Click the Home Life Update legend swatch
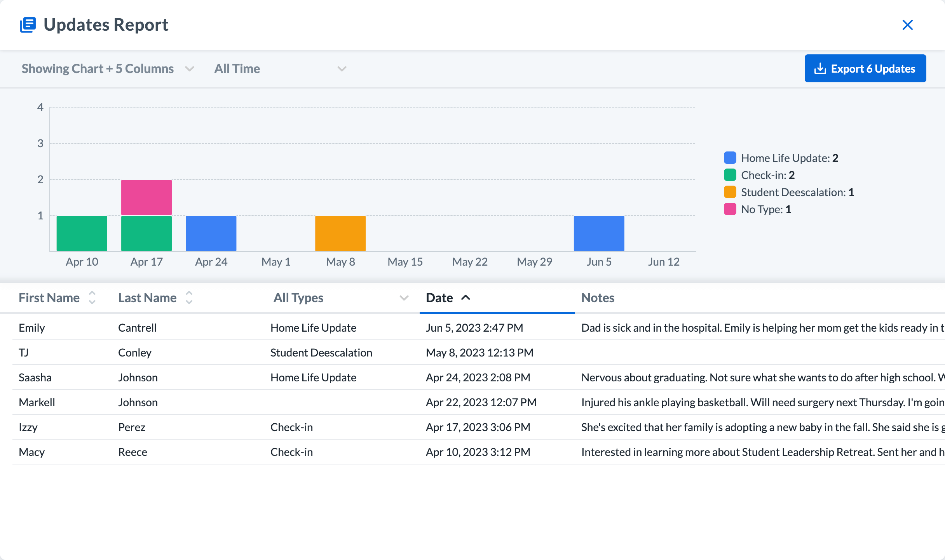The height and width of the screenshot is (560, 945). [730, 158]
